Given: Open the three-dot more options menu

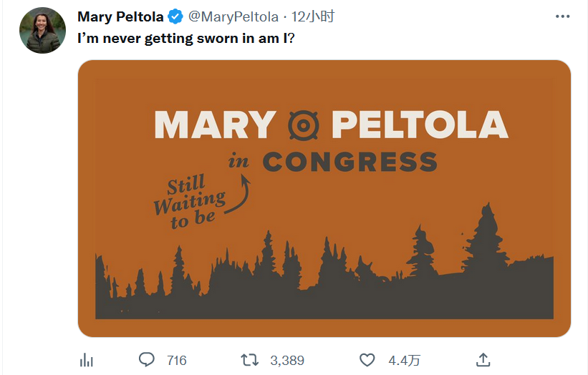Looking at the screenshot, I should (x=562, y=16).
